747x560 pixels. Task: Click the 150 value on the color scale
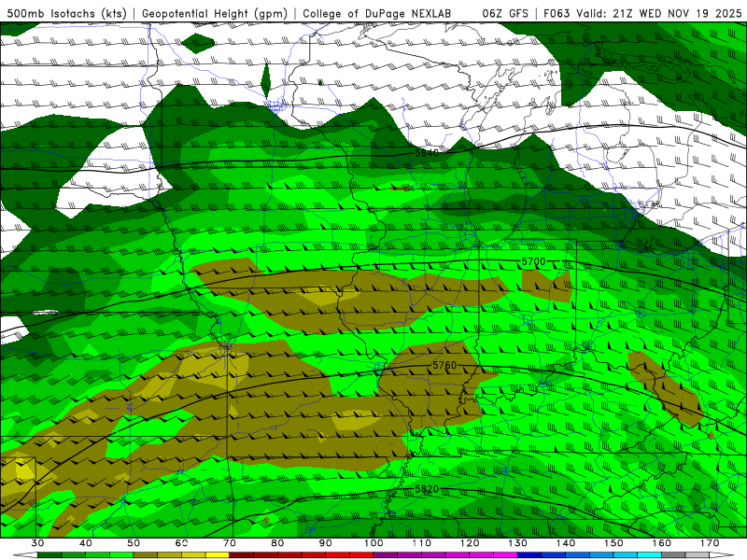613,543
